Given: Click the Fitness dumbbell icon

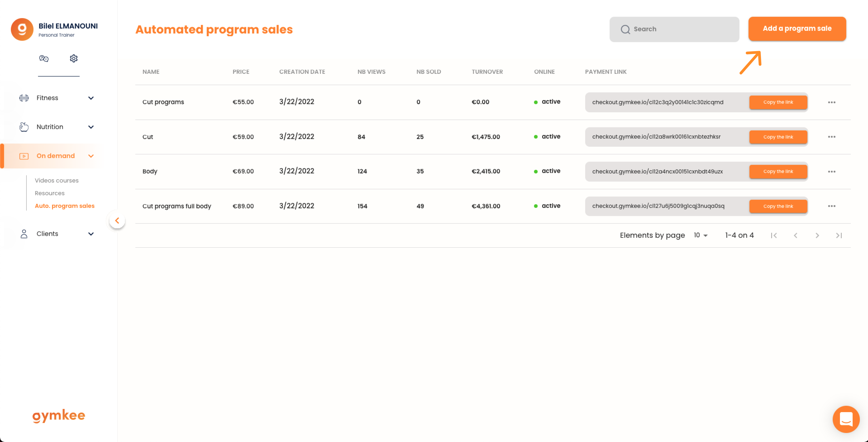Looking at the screenshot, I should (x=24, y=98).
